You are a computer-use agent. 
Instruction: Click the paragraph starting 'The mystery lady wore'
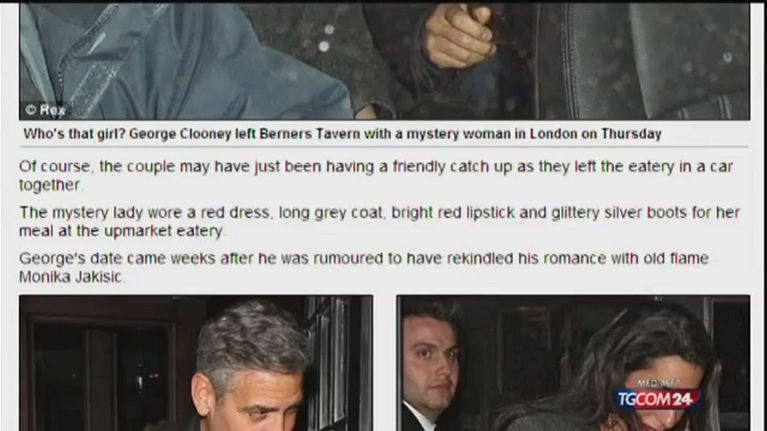(379, 222)
